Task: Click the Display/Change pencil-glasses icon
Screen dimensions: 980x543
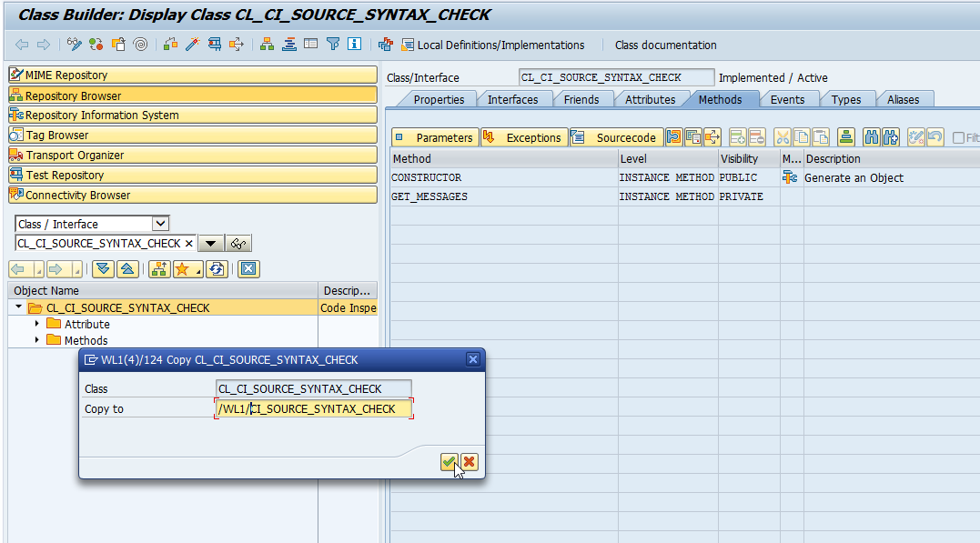Action: click(75, 45)
